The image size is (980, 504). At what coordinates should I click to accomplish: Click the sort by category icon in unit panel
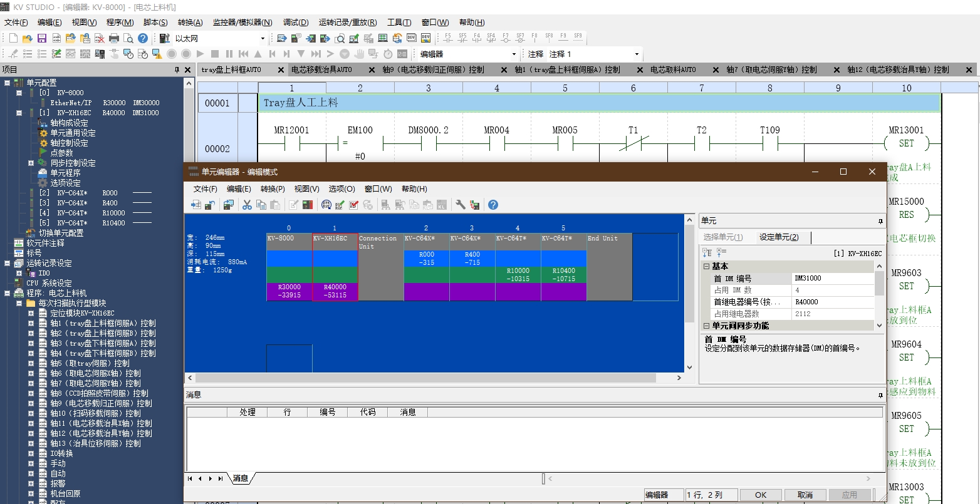pos(707,253)
